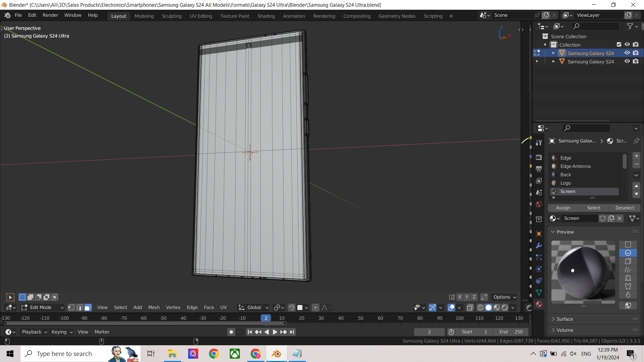
Task: Expand the Surface panel
Action: point(594,319)
